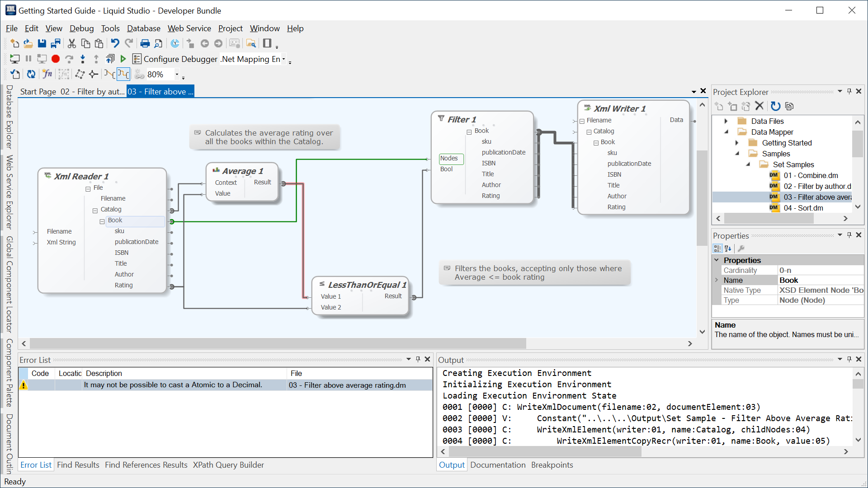Click the new function 'fn' icon
The width and height of the screenshot is (868, 488).
[x=47, y=74]
